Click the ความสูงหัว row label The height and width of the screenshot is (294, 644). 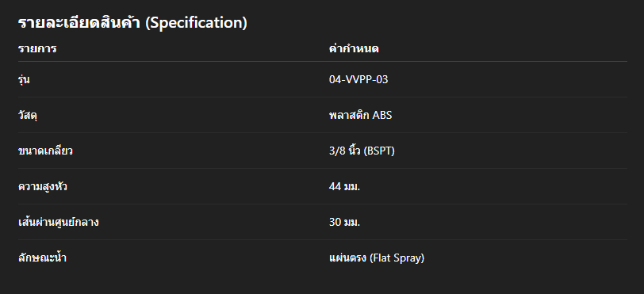[43, 187]
